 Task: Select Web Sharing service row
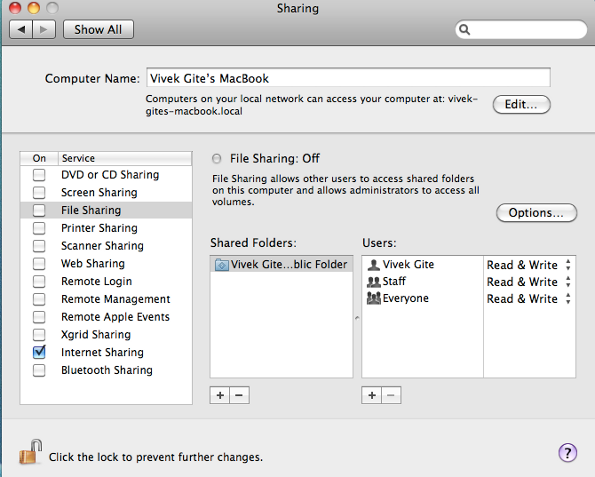pos(106,263)
